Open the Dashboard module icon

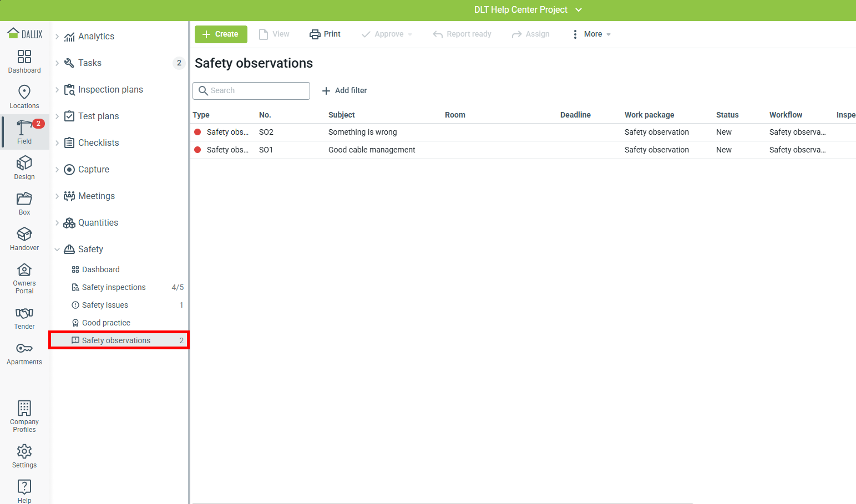24,57
